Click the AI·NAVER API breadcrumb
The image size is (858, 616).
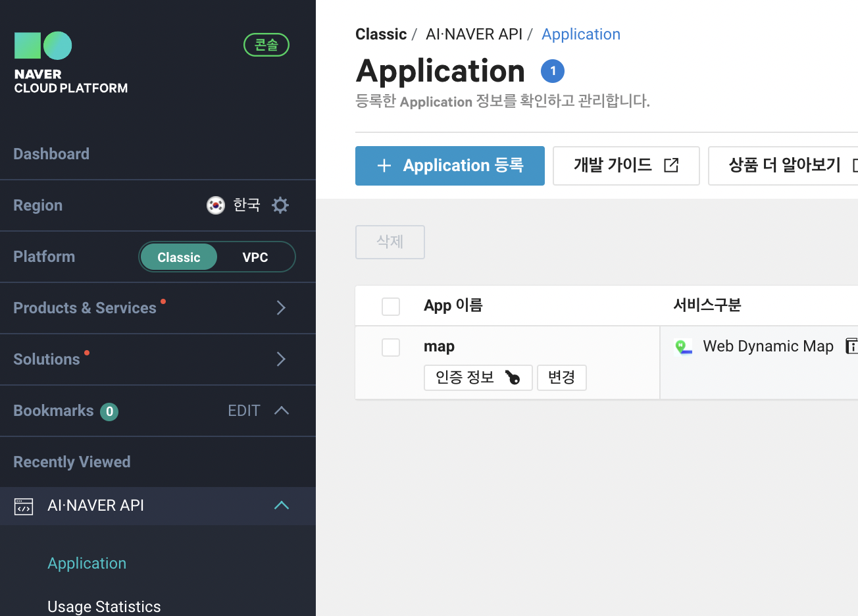pos(474,34)
